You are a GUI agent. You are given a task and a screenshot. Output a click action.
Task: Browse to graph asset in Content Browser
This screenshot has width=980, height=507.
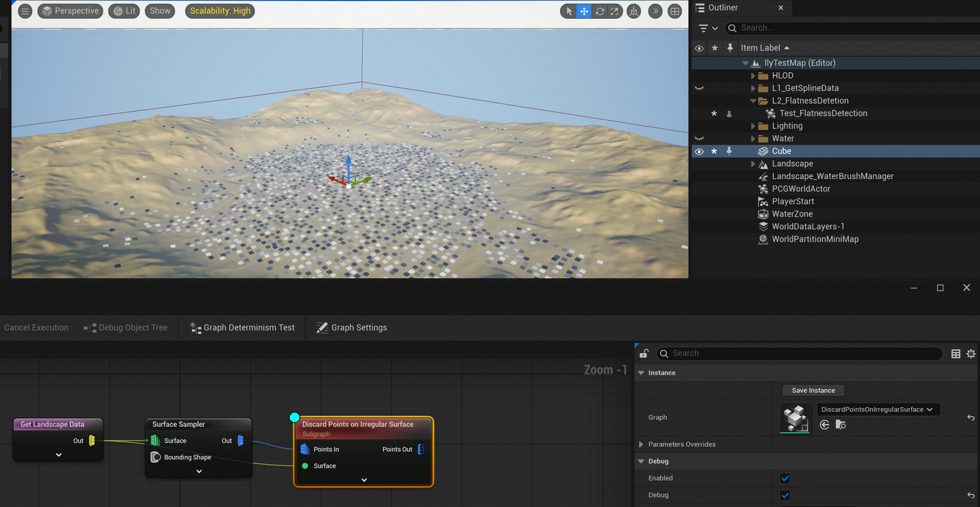(840, 425)
